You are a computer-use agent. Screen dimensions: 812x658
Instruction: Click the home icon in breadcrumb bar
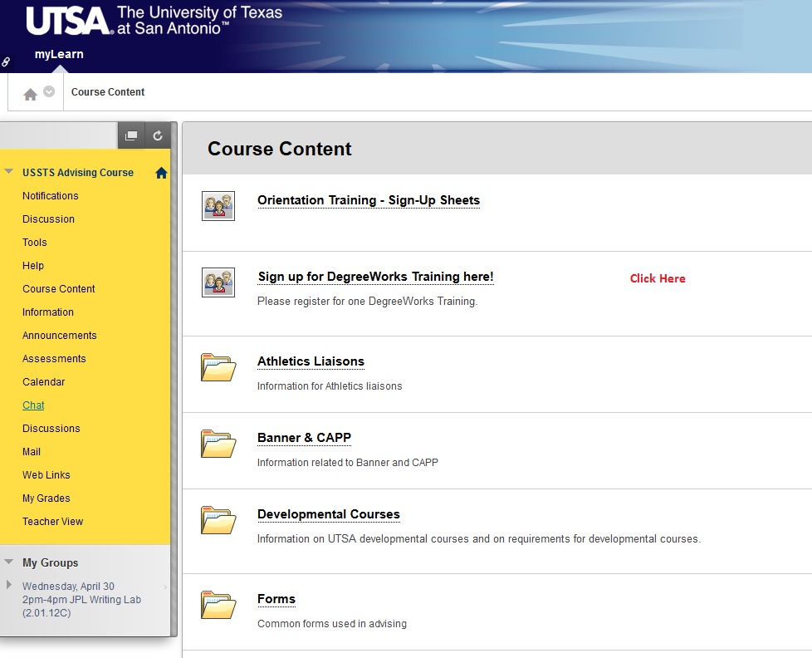[x=31, y=94]
